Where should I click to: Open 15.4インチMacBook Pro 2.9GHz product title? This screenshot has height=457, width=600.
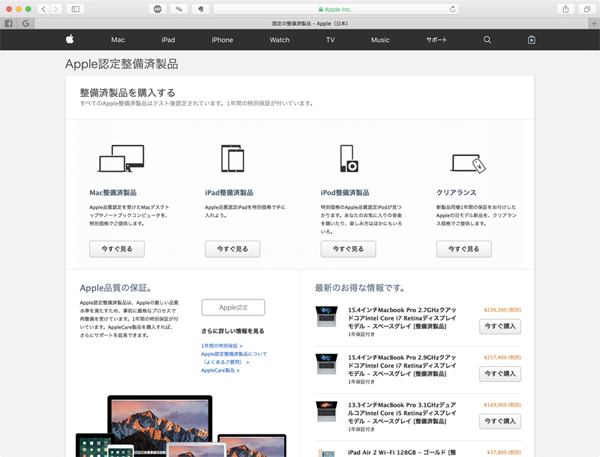click(402, 366)
